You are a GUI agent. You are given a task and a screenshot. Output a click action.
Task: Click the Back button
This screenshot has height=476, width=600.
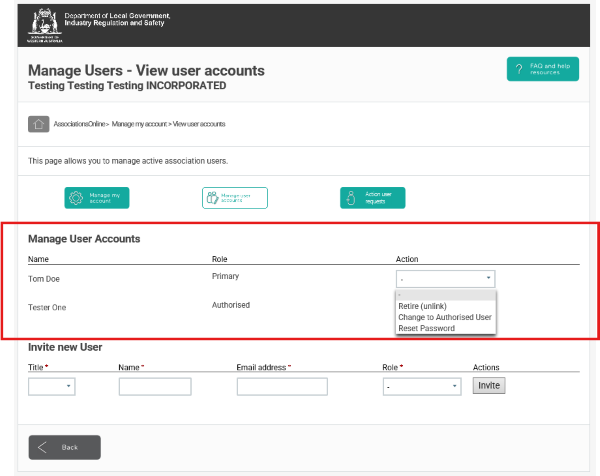[x=65, y=447]
